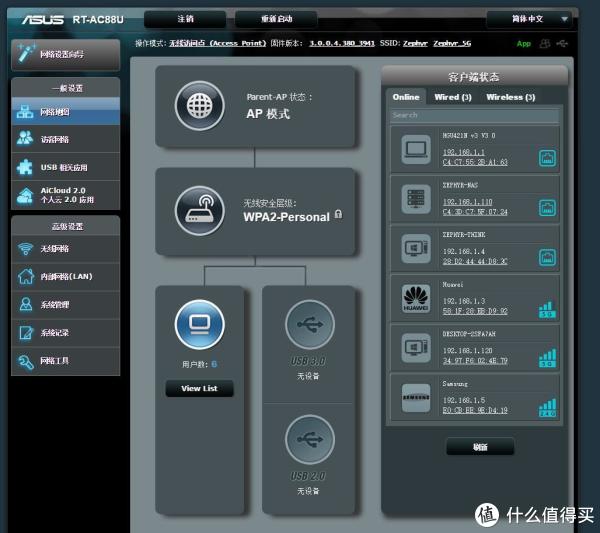Click the router wireless security icon
Viewport: 600px width, 533px height.
200,210
